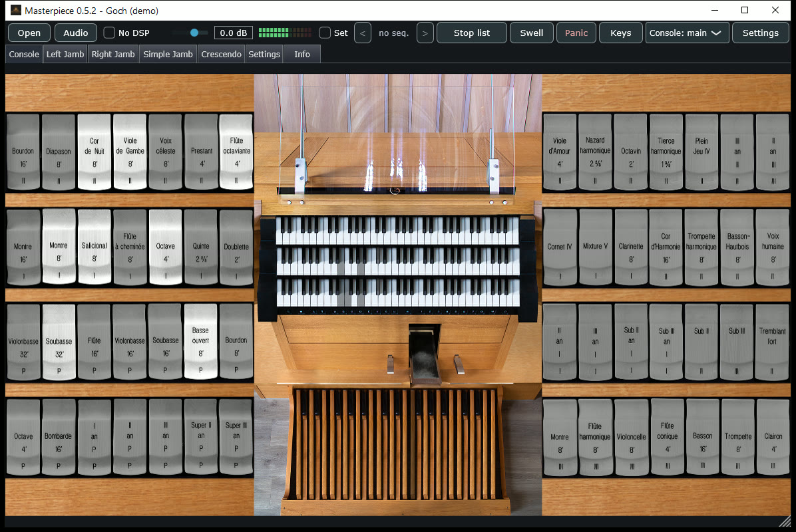Click the green audio level meter
This screenshot has height=532, width=796.
[285, 33]
